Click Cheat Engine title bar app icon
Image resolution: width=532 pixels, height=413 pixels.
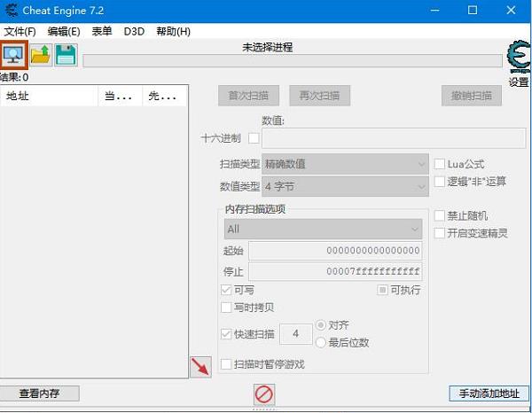pos(12,11)
